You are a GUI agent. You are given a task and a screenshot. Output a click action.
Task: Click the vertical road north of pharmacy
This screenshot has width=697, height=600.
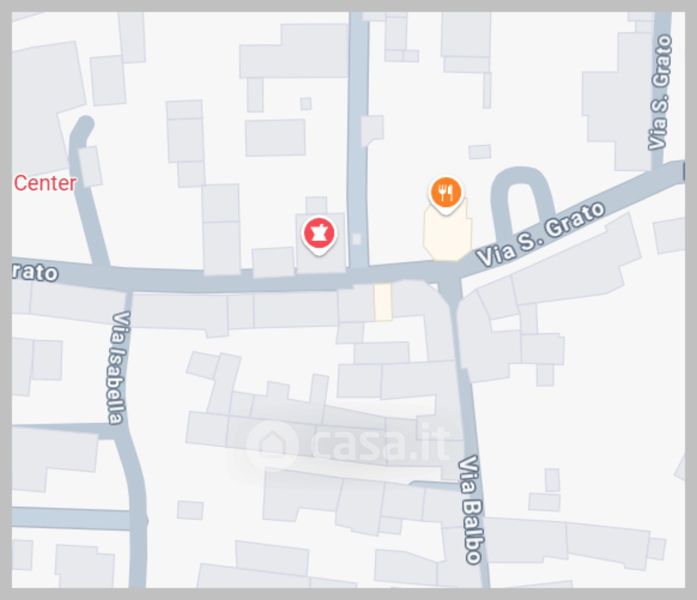pyautogui.click(x=358, y=138)
